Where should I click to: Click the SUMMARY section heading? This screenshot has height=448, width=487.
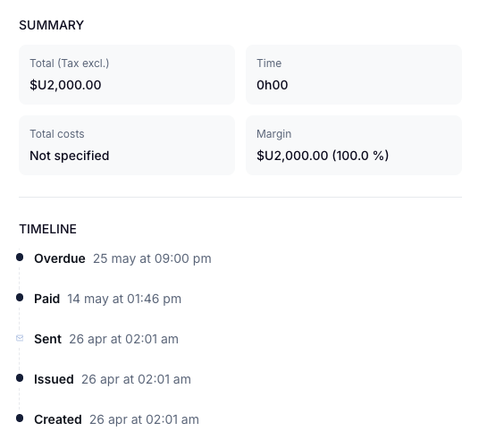coord(52,25)
